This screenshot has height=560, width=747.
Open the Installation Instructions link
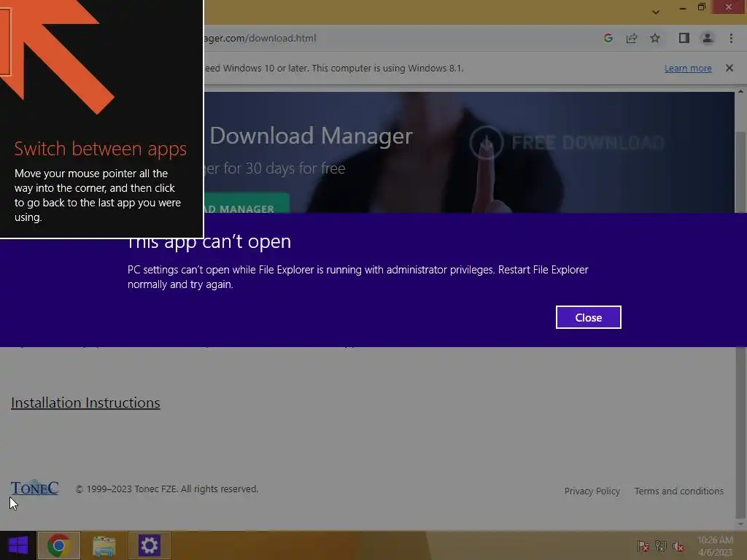[86, 402]
